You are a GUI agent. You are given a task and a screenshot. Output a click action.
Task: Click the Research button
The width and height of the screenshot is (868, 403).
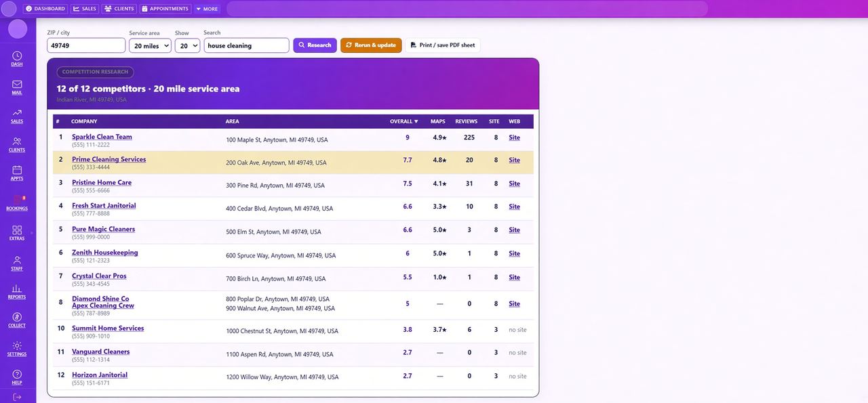click(315, 45)
